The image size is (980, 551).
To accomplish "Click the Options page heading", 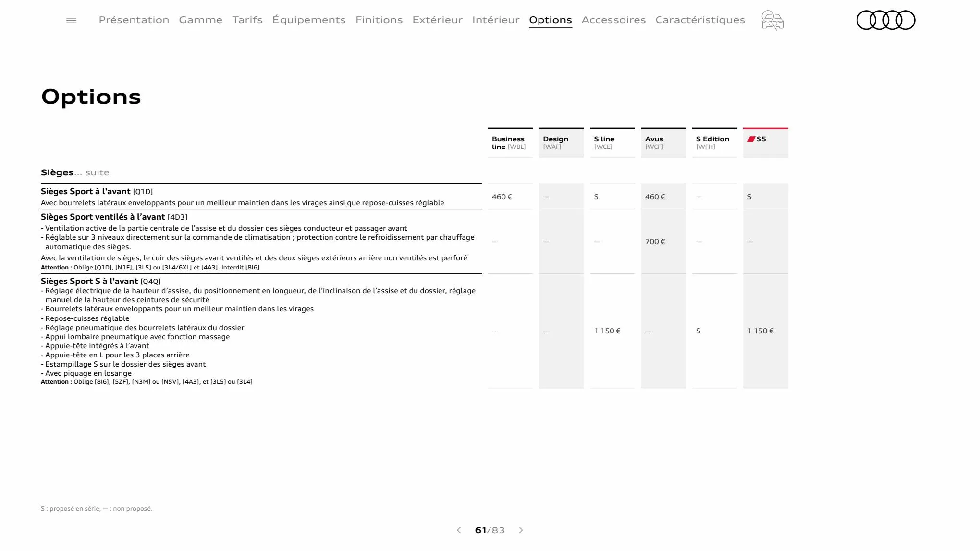I will click(x=91, y=97).
